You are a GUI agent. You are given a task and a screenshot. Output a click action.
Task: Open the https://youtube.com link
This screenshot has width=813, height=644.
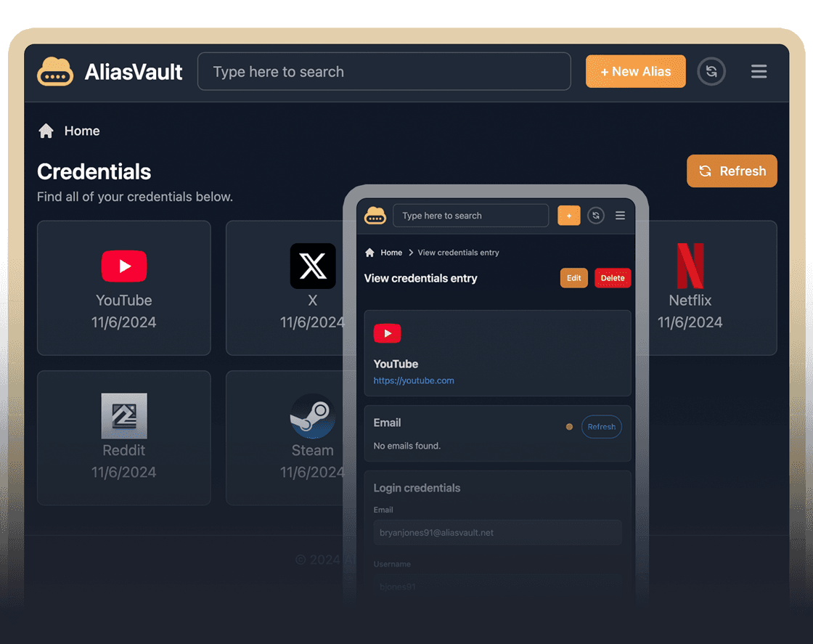(x=414, y=380)
